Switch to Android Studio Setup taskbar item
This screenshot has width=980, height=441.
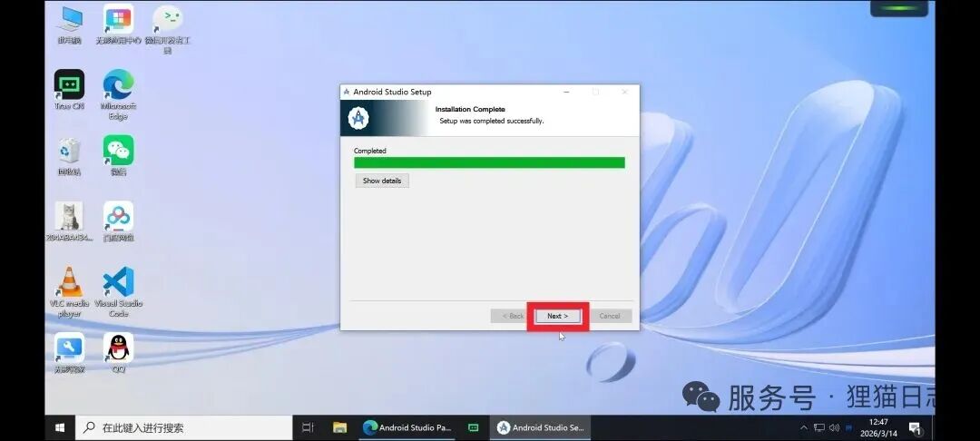tap(541, 428)
